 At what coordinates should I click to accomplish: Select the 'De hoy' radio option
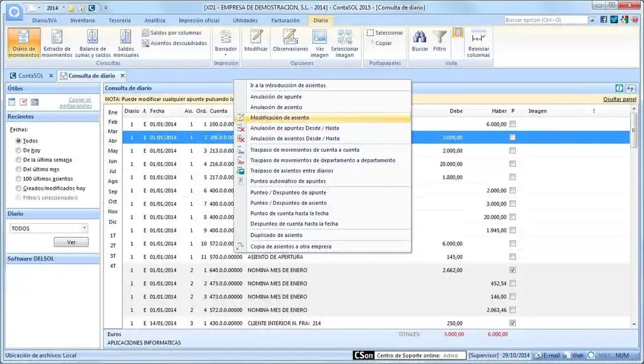point(19,150)
